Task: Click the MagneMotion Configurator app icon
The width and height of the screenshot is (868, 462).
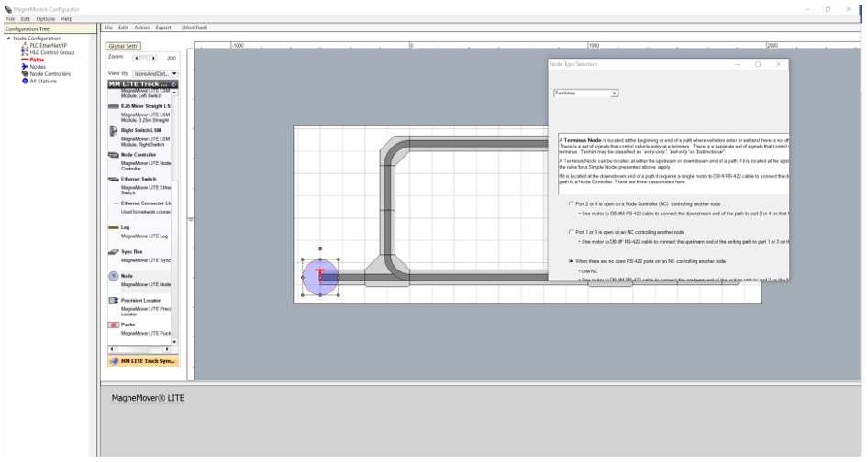Action: (7, 9)
